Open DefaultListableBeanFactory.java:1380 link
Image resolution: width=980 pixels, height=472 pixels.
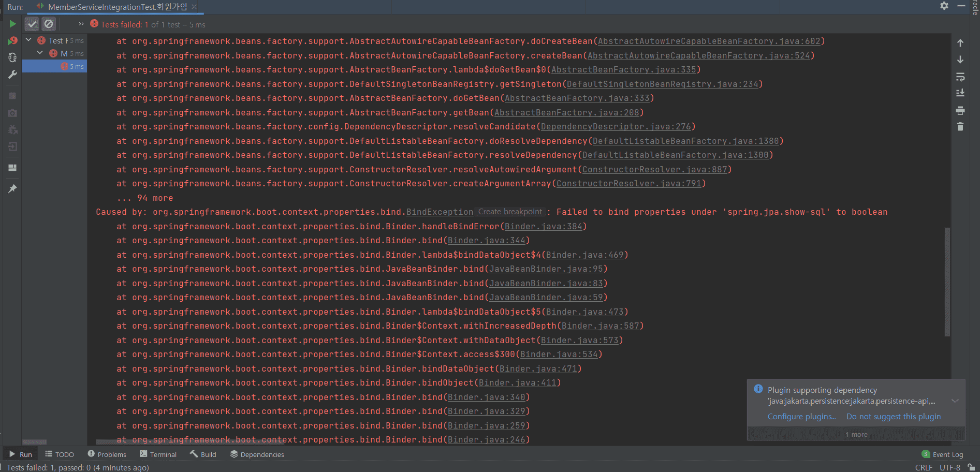click(x=685, y=141)
